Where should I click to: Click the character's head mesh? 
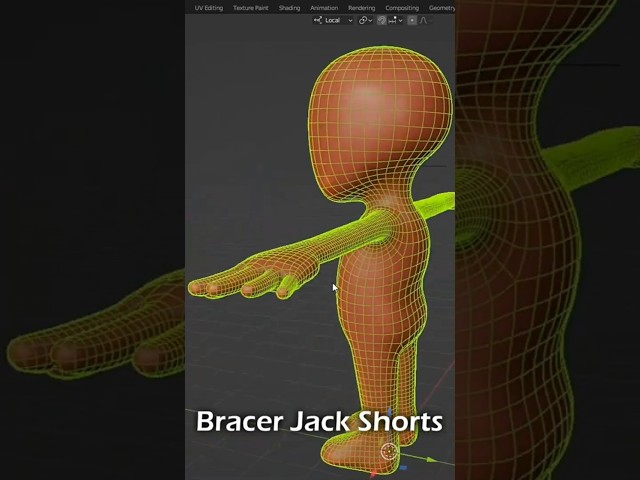pos(380,122)
